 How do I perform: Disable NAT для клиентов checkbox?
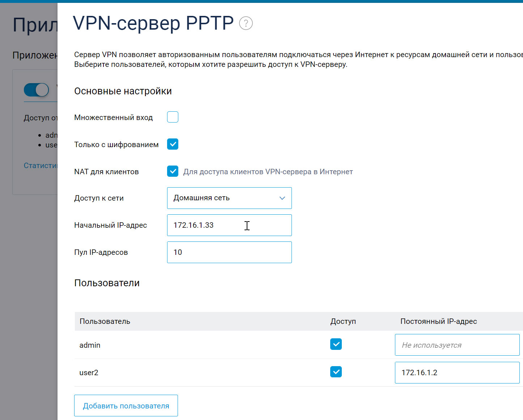173,171
